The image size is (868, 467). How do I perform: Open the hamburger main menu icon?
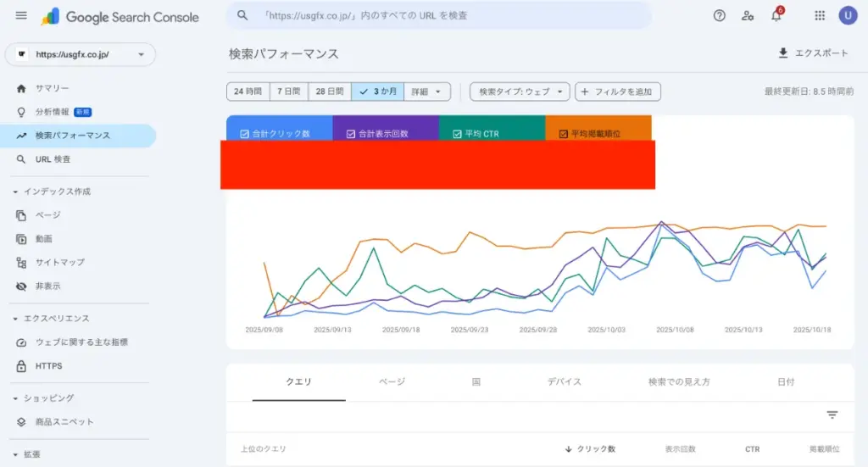21,16
